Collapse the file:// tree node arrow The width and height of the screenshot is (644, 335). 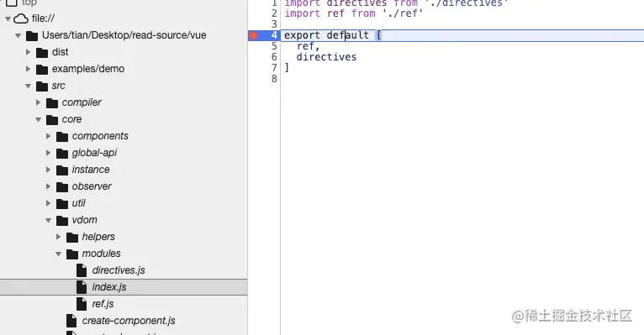tap(8, 18)
